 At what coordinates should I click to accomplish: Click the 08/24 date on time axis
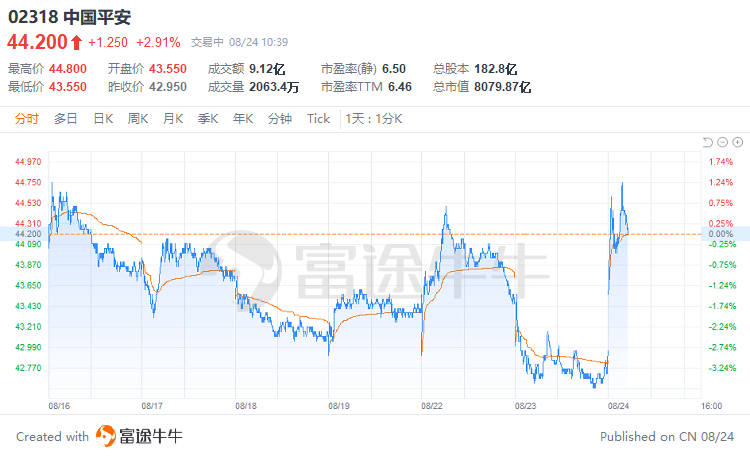click(618, 406)
